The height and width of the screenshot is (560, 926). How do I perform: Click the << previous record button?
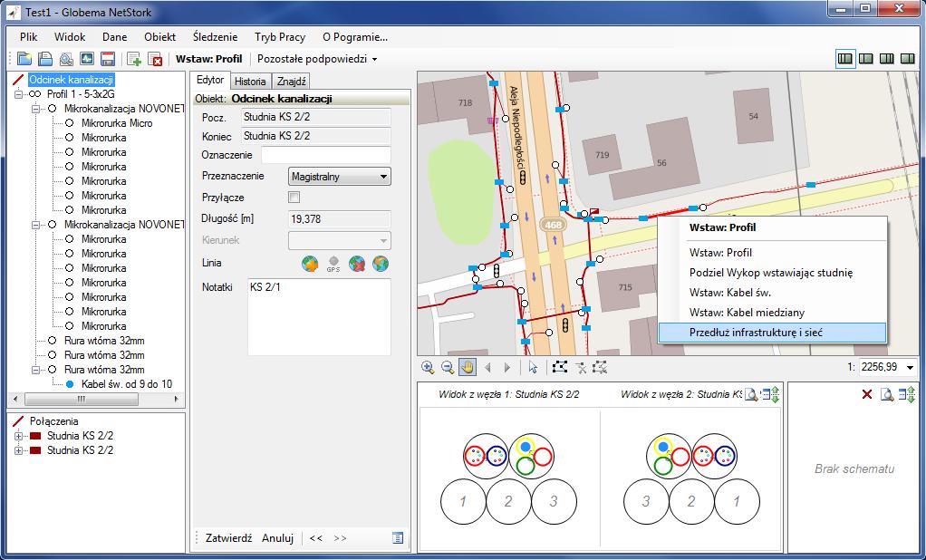316,538
